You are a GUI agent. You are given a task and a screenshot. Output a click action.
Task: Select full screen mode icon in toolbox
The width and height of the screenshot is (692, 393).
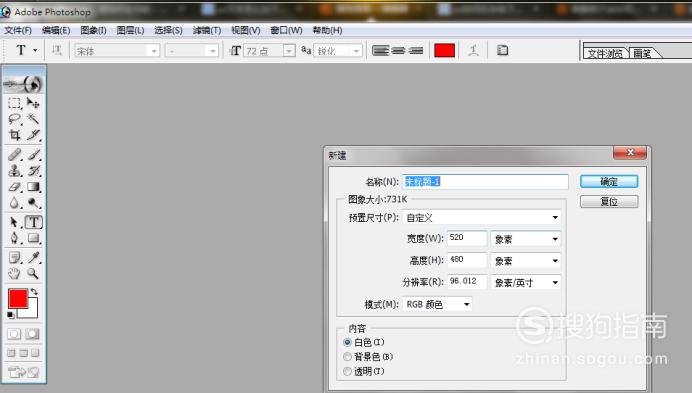pyautogui.click(x=35, y=353)
